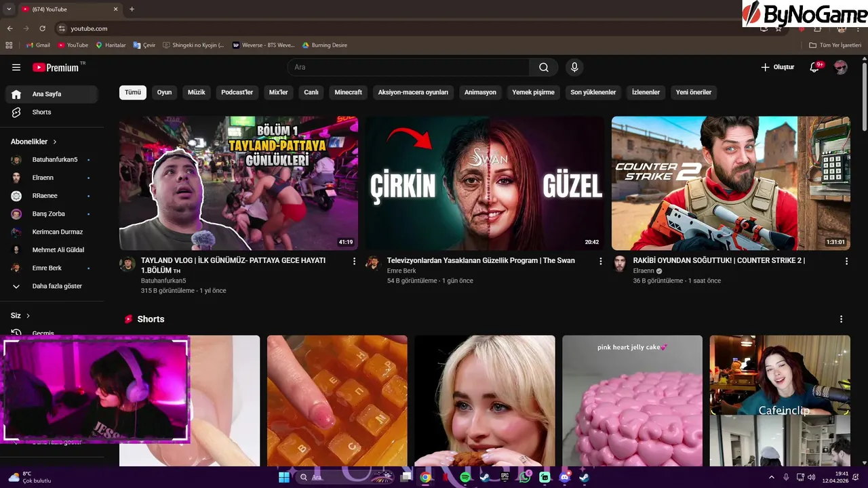Open Mehmet Ali Güldal subscription in sidebar
The image size is (868, 488).
[x=52, y=250]
